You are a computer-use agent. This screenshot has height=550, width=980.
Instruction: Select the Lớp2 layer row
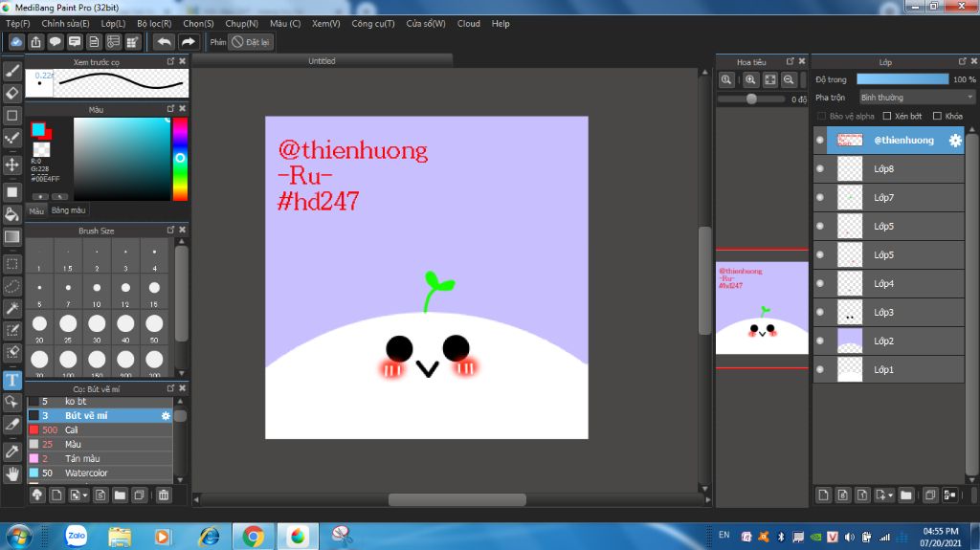[889, 341]
